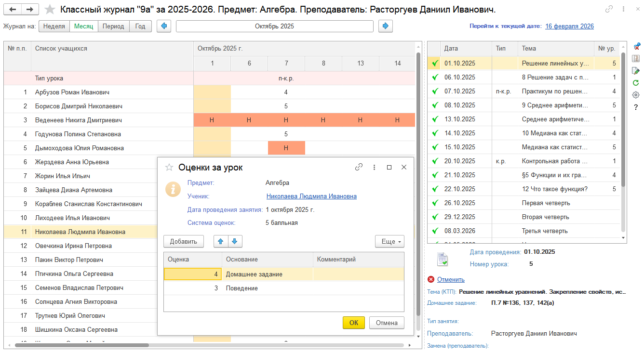Open the gear settings icon in sidebar
This screenshot has width=644, height=352.
pos(636,95)
